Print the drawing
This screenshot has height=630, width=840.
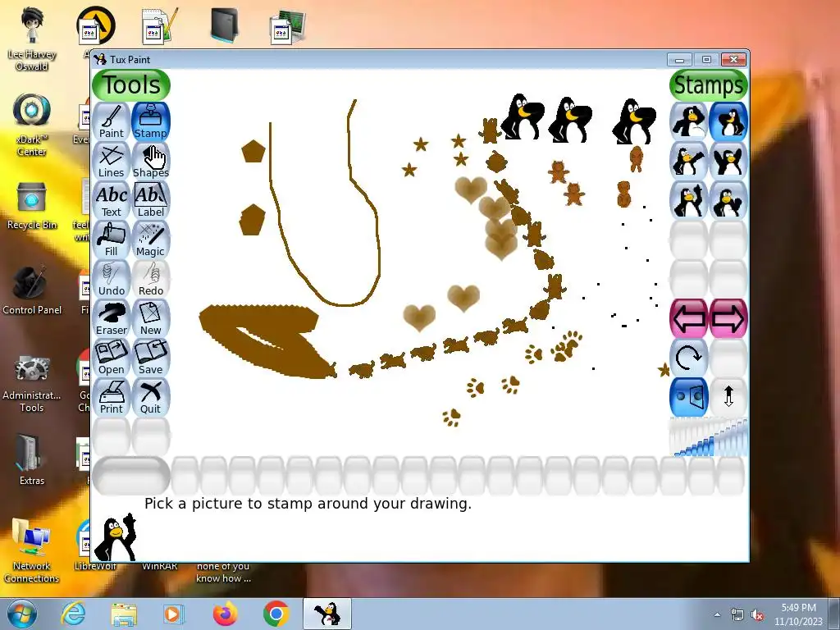(x=112, y=398)
